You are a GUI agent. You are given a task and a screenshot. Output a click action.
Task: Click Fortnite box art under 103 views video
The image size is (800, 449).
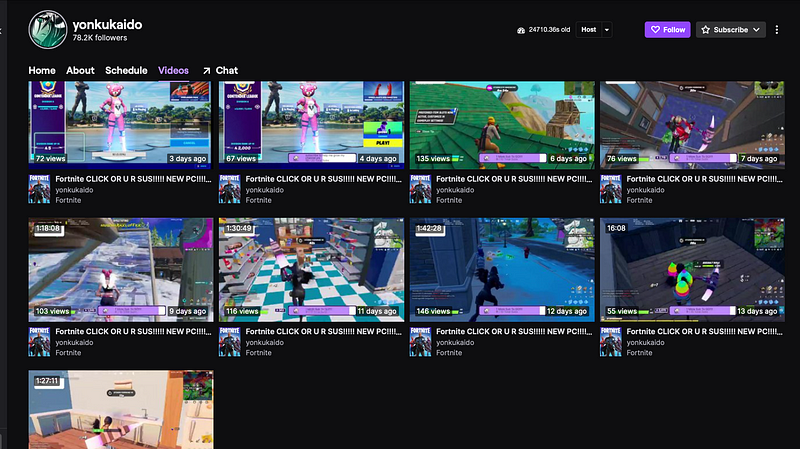coord(39,341)
